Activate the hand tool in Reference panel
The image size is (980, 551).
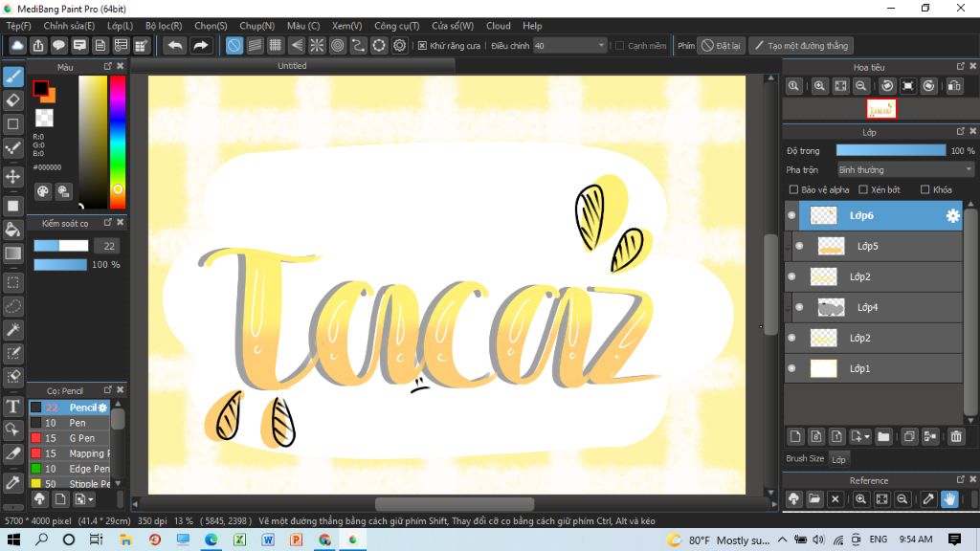[x=949, y=498]
